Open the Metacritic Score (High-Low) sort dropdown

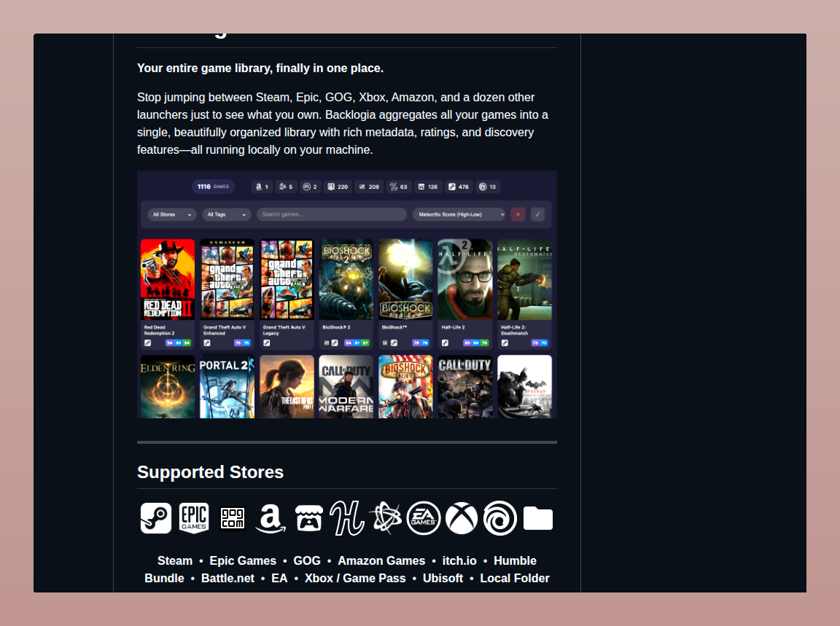point(459,215)
